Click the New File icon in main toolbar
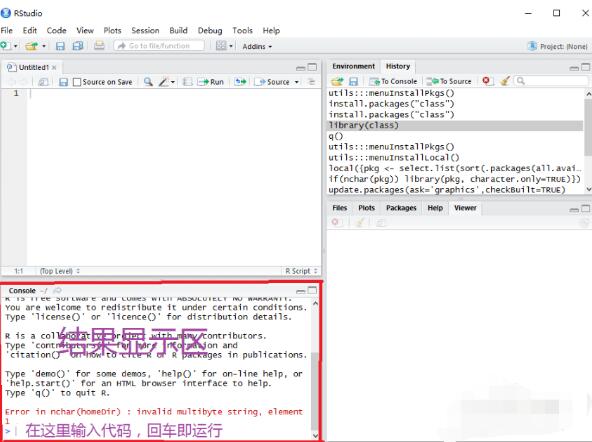The height and width of the screenshot is (442, 592). [x=5, y=46]
